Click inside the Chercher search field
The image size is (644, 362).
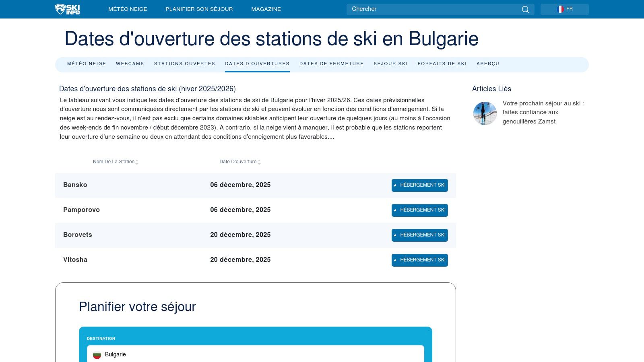click(423, 9)
